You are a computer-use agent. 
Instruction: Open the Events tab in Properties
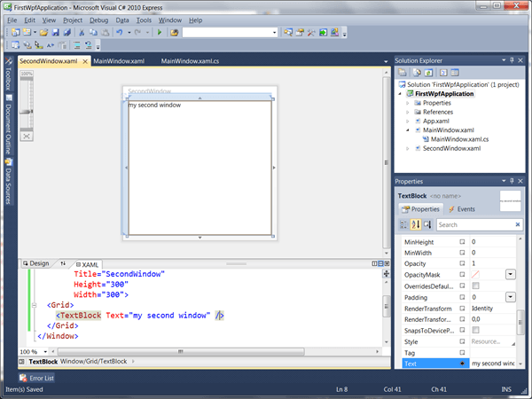(462, 209)
